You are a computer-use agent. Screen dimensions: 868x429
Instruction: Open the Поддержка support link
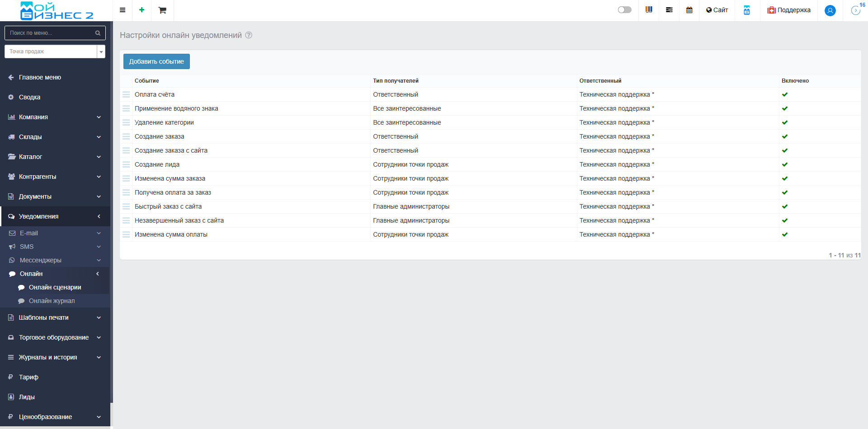tap(788, 10)
